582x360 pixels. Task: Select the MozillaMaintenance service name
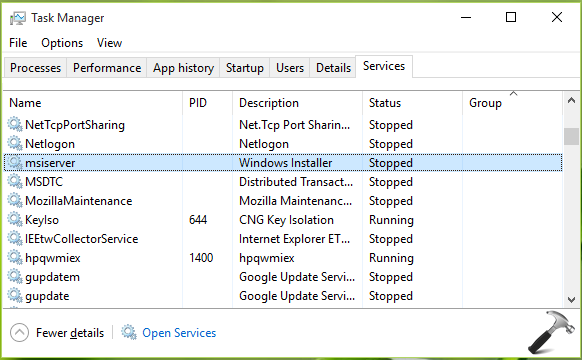[78, 201]
